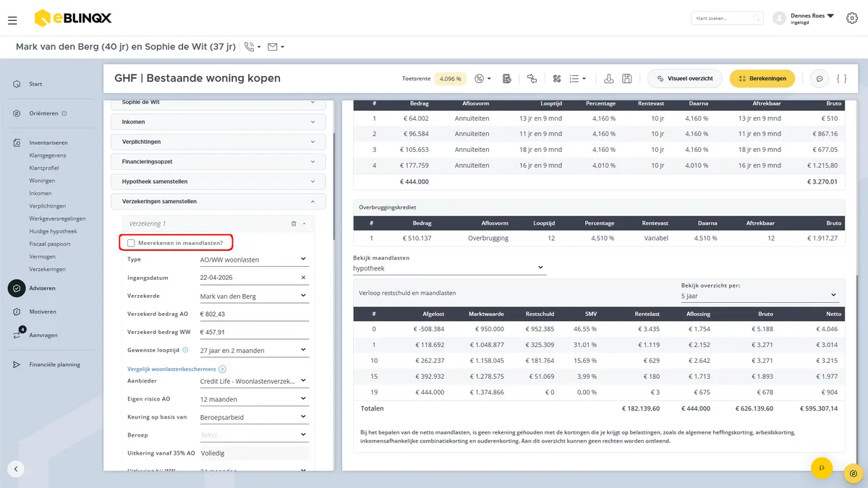Screen dimensions: 868x488
Task: Collapse the Verzekeringen samenstellen section
Action: pyautogui.click(x=218, y=202)
